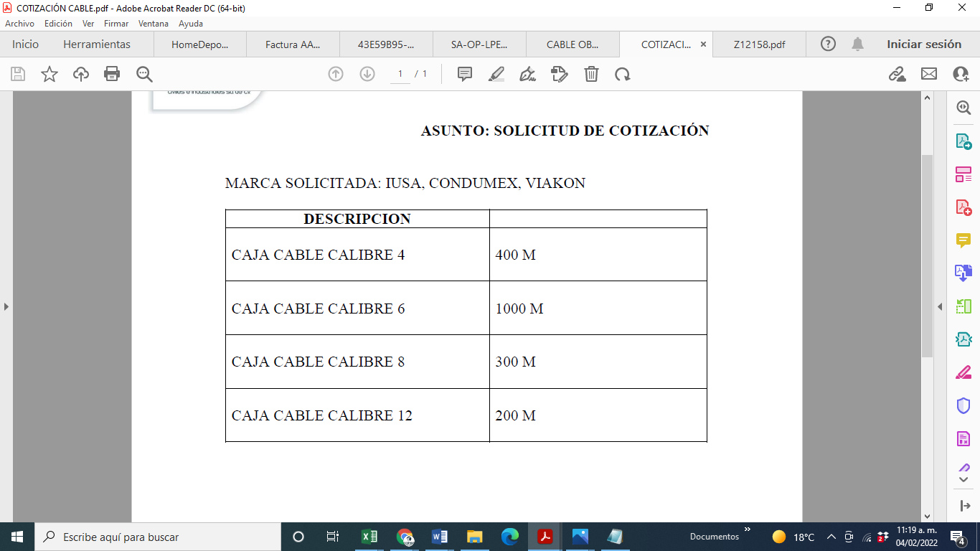
Task: Close the COTIZACI... tab
Action: pyautogui.click(x=703, y=44)
